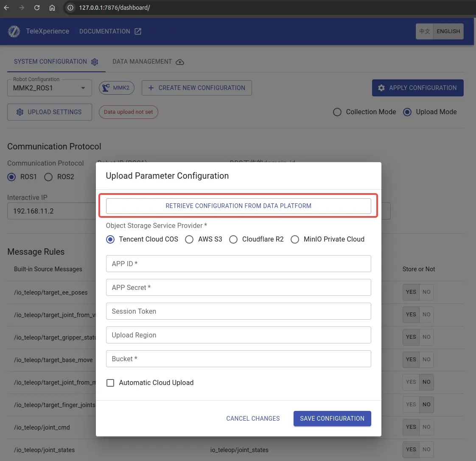Enable the Automatic Cloud Upload checkbox
476x461 pixels.
pos(110,383)
